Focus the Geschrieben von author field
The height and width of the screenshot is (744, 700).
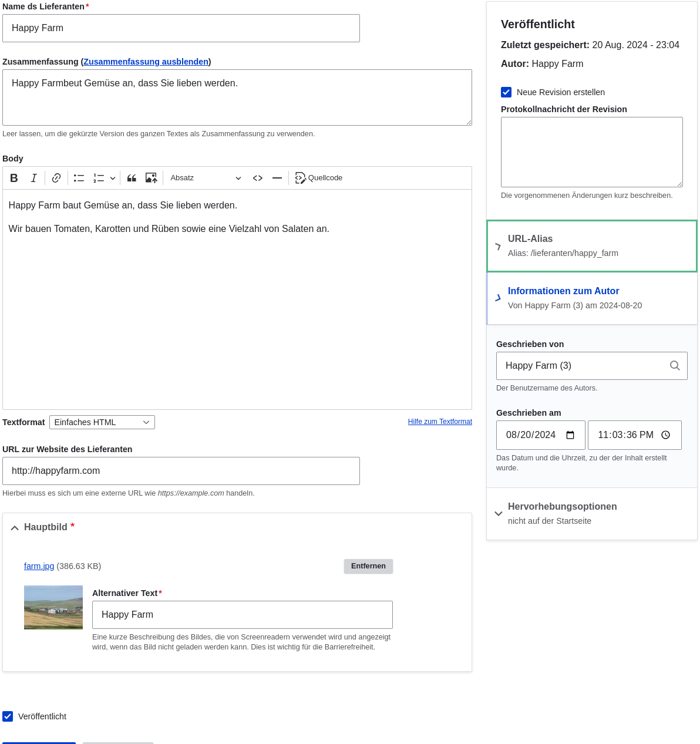point(592,366)
